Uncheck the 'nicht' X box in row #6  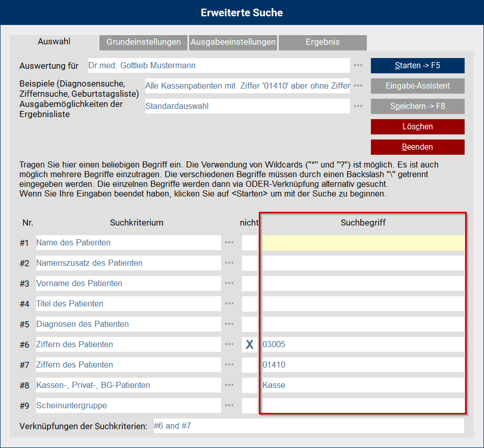point(250,345)
